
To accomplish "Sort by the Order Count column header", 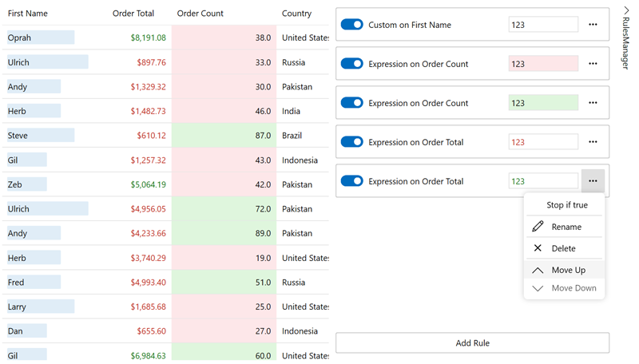I will [x=200, y=14].
